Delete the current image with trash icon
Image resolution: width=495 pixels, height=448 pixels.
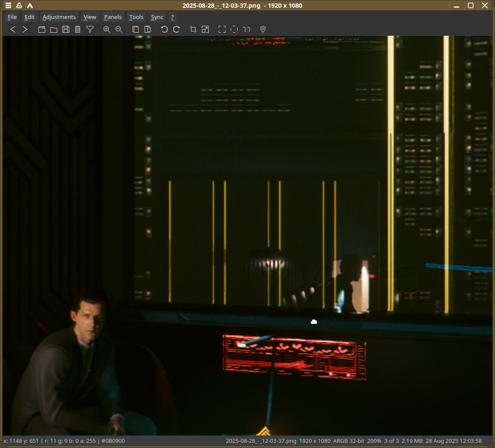77,29
